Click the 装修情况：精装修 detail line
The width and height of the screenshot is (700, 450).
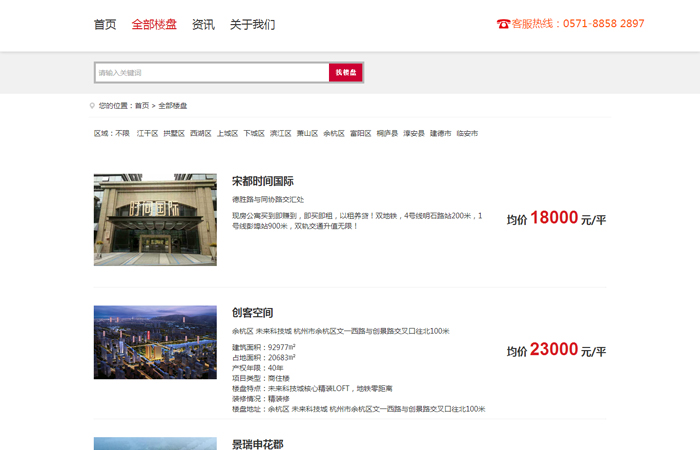point(261,399)
